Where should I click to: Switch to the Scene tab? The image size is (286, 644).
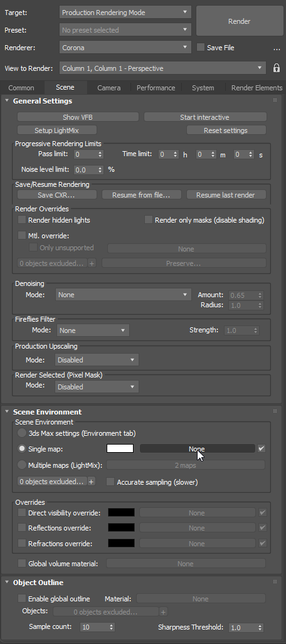pyautogui.click(x=65, y=87)
